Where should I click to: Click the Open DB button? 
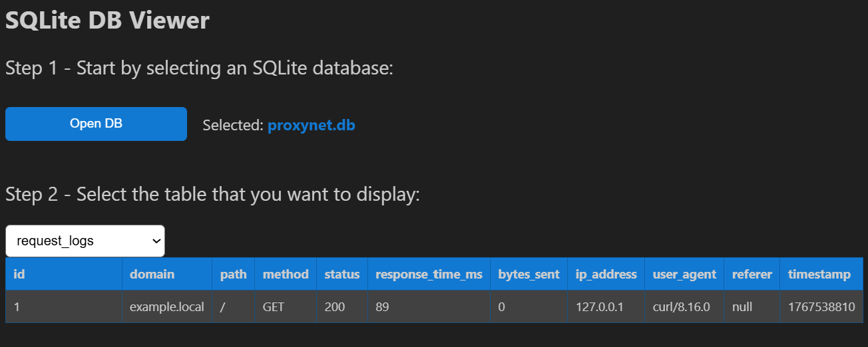click(96, 124)
